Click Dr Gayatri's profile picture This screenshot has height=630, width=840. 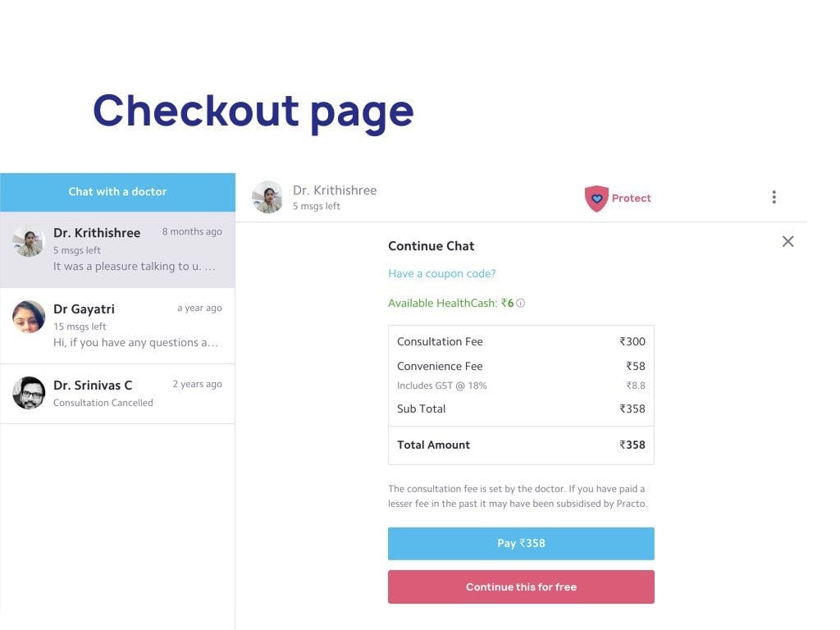(29, 317)
